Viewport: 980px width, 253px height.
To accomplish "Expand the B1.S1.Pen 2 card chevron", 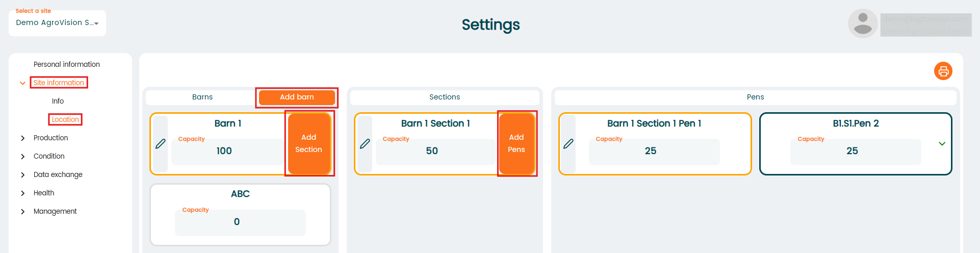I will click(x=942, y=144).
